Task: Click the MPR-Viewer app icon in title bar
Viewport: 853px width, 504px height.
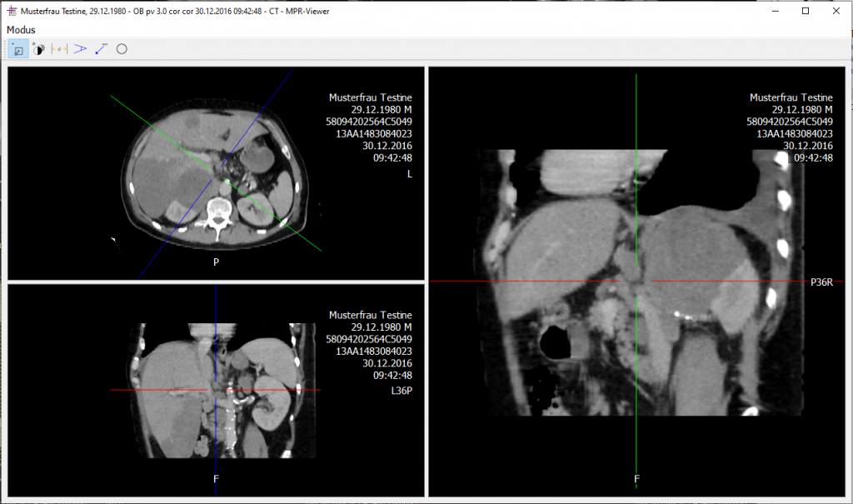Action: click(x=12, y=12)
